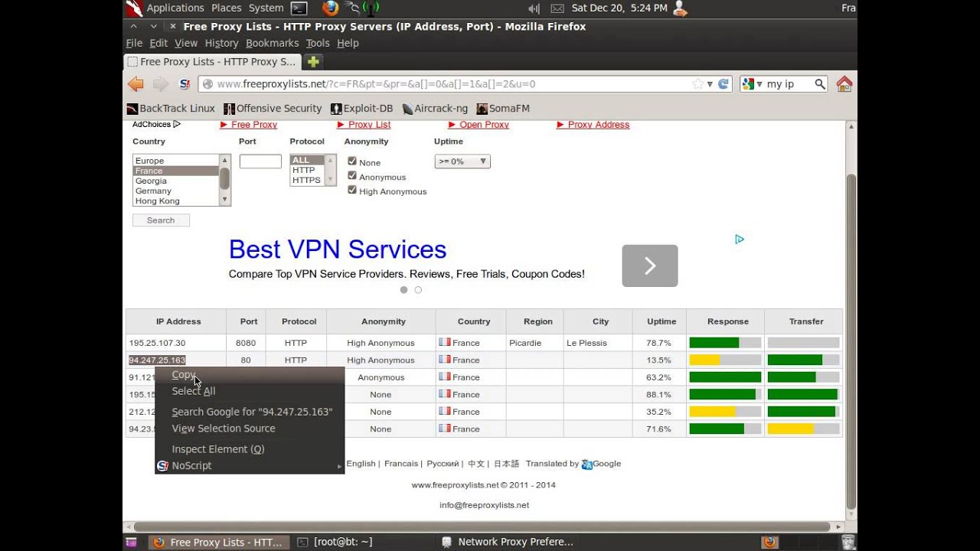The width and height of the screenshot is (980, 551).
Task: Click the green wireless antenna panel icon
Action: click(371, 8)
